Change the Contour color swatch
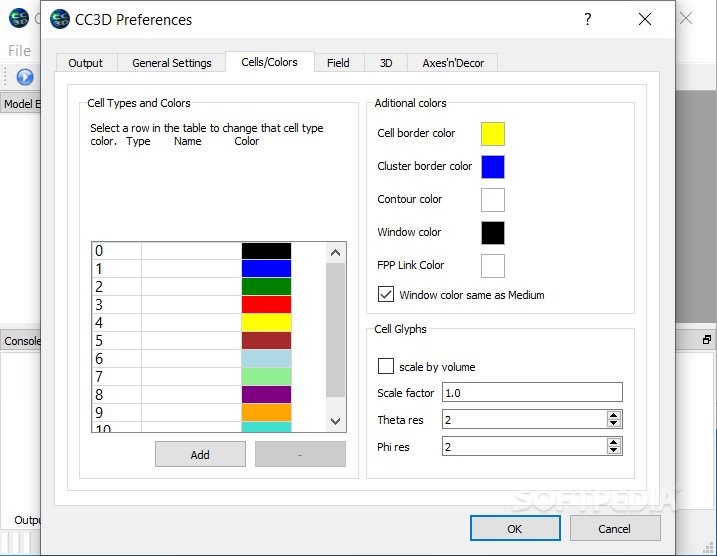The height and width of the screenshot is (556, 717). click(x=492, y=200)
